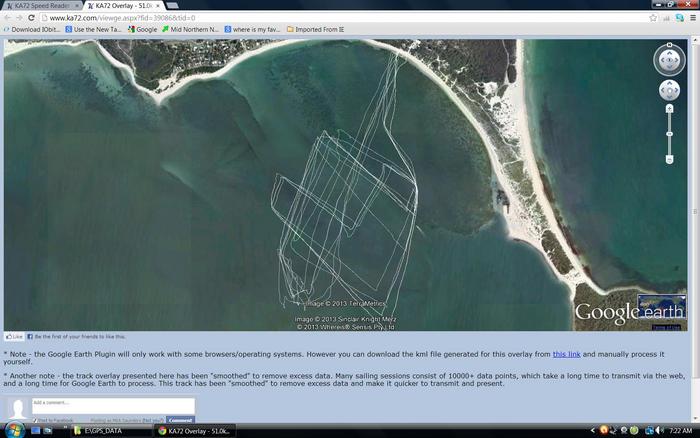Image resolution: width=700 pixels, height=438 pixels.
Task: Open the E:\GPS_DATA folder taskbar button
Action: 111,431
